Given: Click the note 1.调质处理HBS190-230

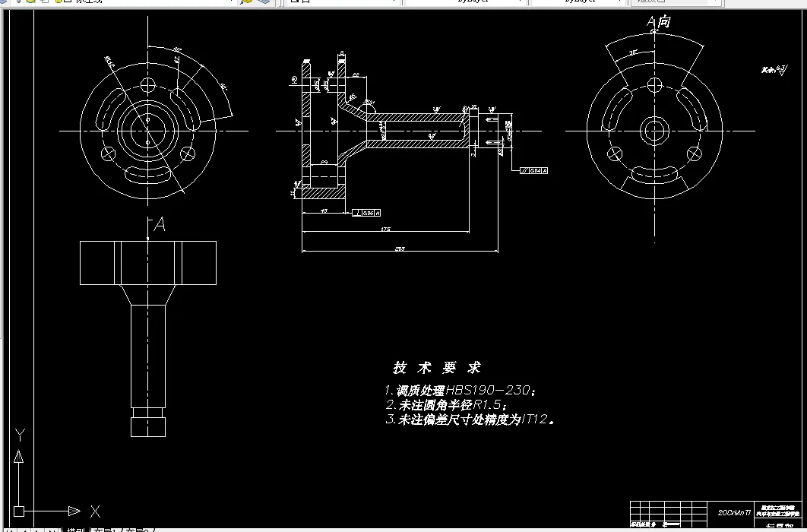Looking at the screenshot, I should [x=460, y=391].
